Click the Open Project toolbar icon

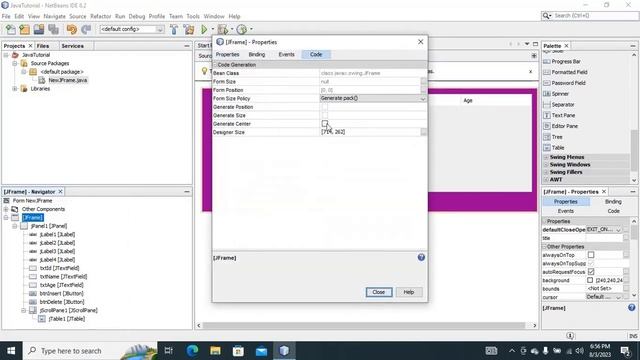[39, 29]
